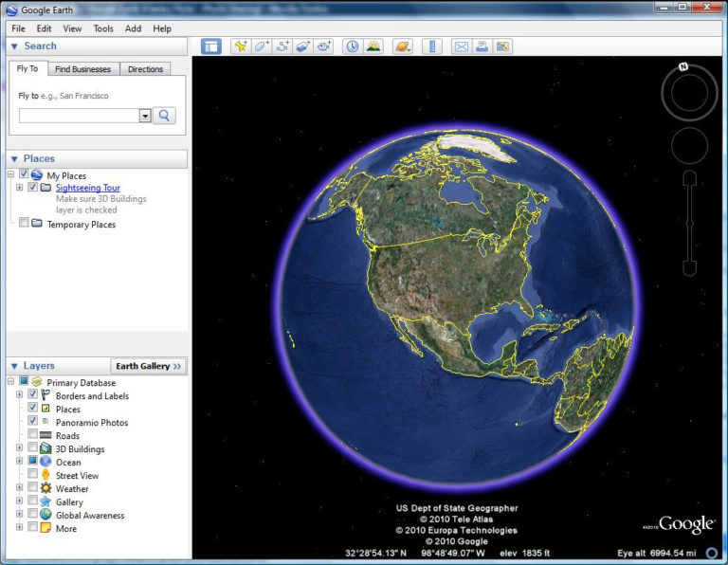
Task: Click the Email envelope icon
Action: pyautogui.click(x=461, y=46)
